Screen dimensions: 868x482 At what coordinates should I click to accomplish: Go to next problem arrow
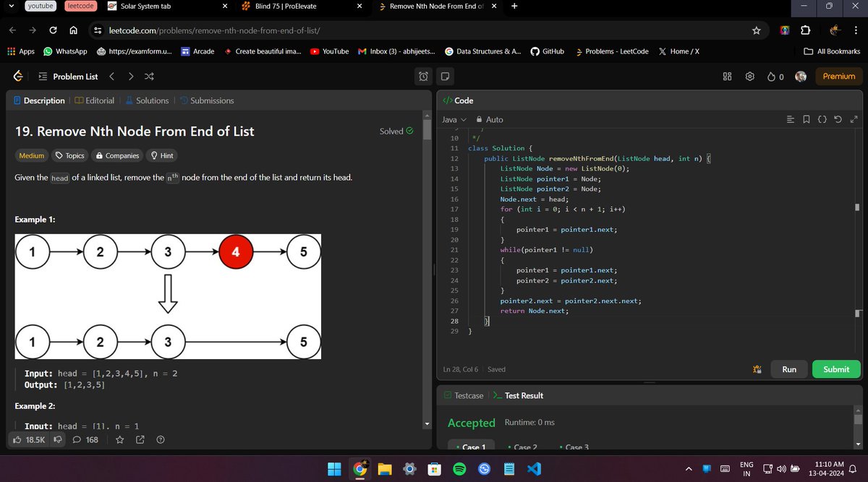pos(130,76)
